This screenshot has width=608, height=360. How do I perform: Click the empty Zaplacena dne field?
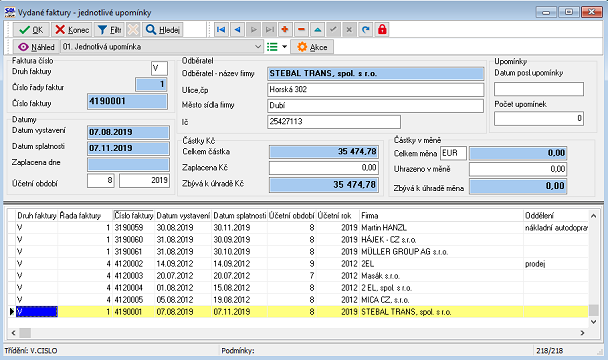[x=128, y=164]
